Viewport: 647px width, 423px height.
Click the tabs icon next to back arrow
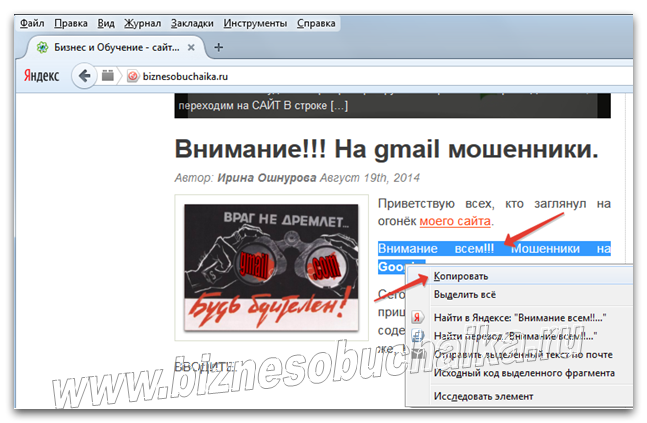click(108, 76)
